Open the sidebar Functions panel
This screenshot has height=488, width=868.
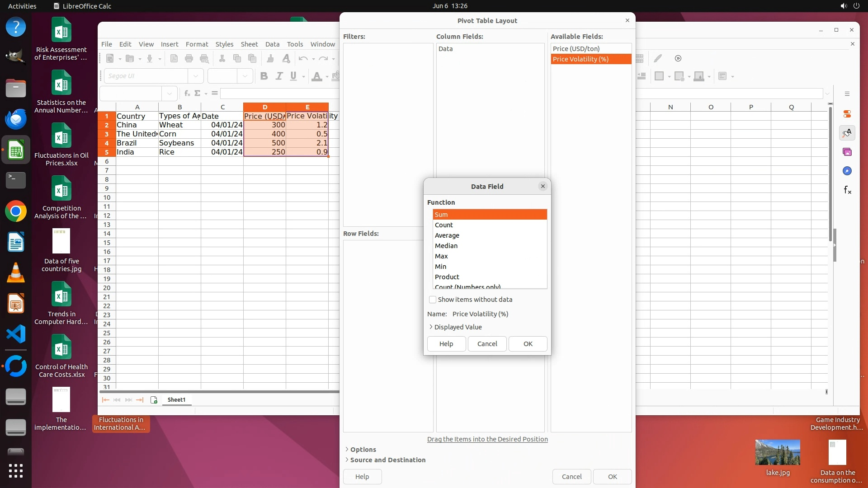click(847, 190)
